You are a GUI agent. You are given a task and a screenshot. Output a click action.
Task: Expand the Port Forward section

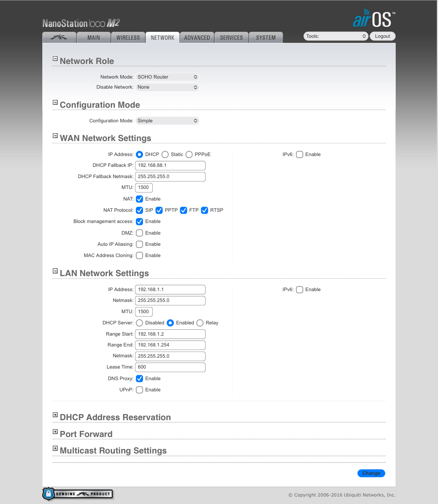click(x=55, y=432)
